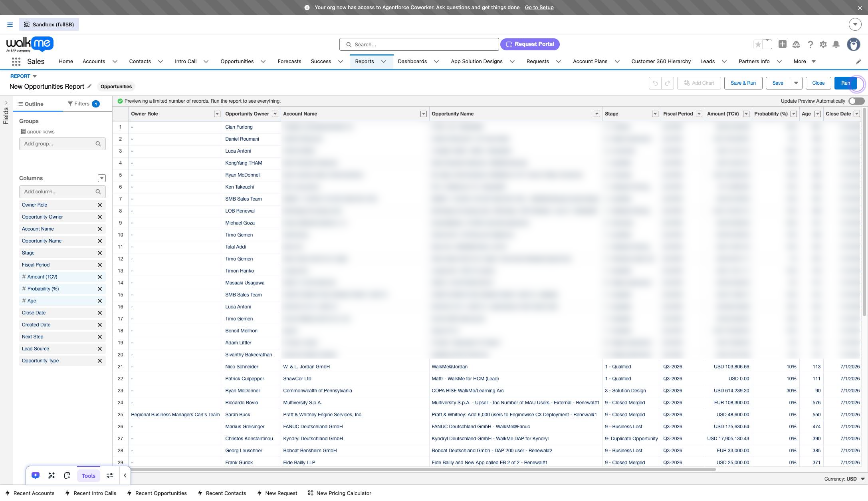The image size is (868, 501).
Task: Switch to the Outline tab
Action: [31, 104]
